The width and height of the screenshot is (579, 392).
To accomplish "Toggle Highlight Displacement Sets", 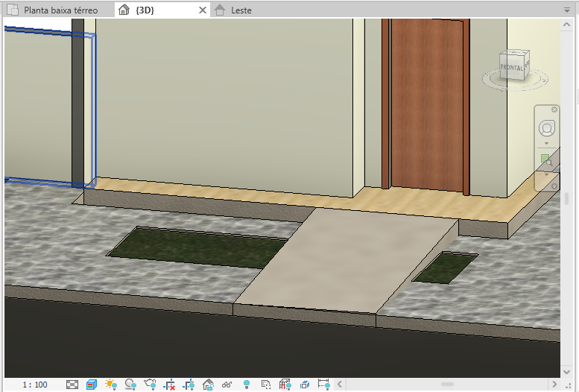I will pyautogui.click(x=304, y=385).
